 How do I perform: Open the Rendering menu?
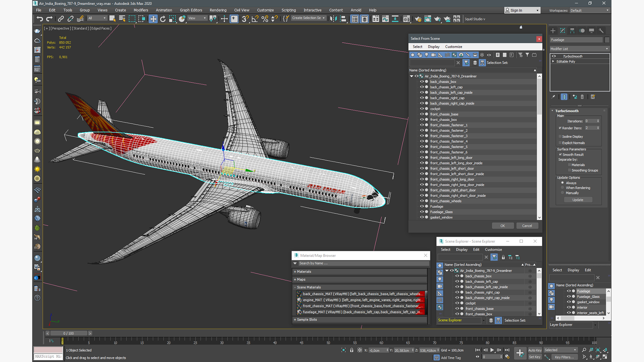218,10
